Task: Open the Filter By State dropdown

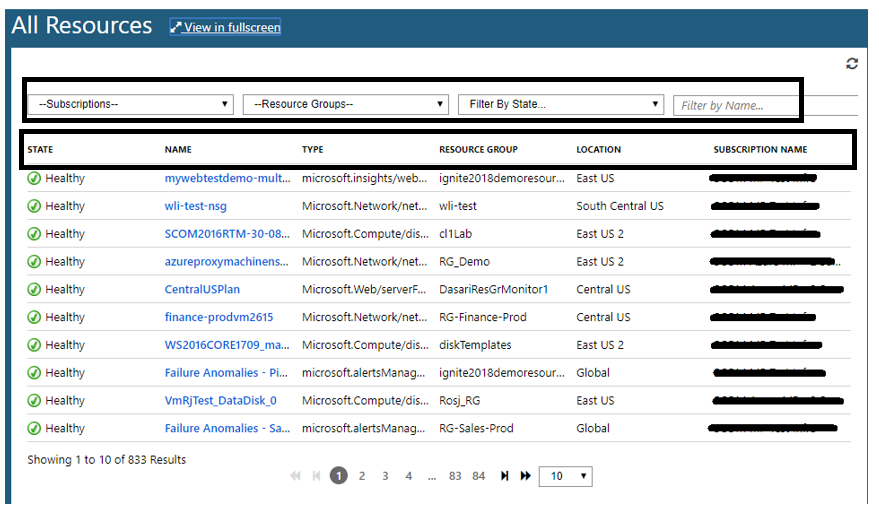Action: pos(561,104)
